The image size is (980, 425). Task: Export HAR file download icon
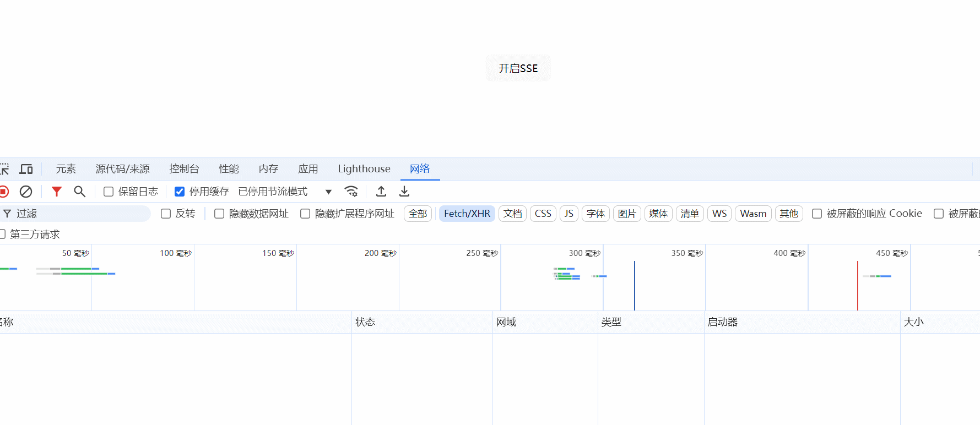pyautogui.click(x=404, y=192)
